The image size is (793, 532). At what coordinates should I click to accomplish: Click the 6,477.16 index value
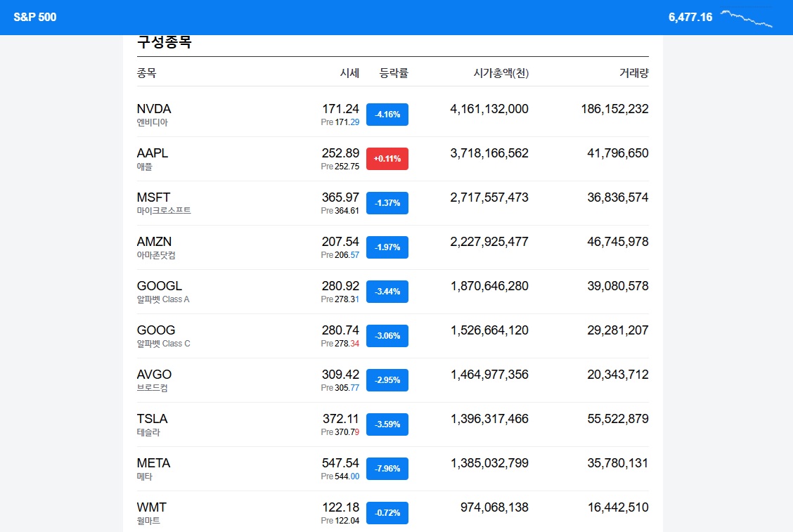[690, 17]
